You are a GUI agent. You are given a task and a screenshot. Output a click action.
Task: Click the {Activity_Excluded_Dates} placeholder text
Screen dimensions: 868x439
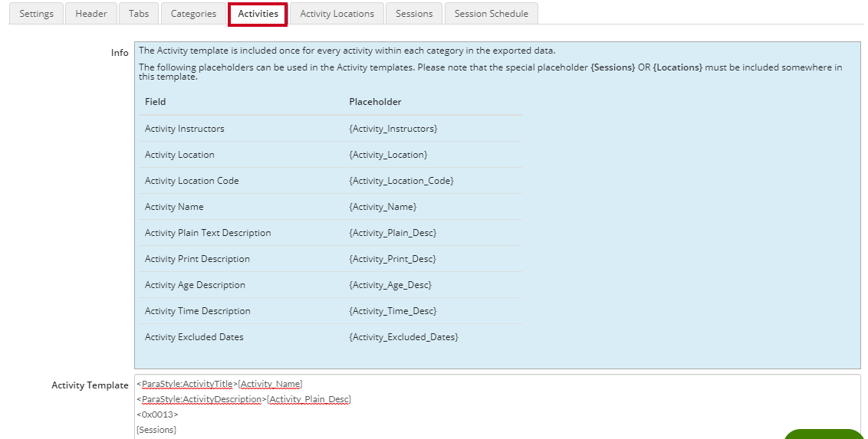pyautogui.click(x=403, y=336)
